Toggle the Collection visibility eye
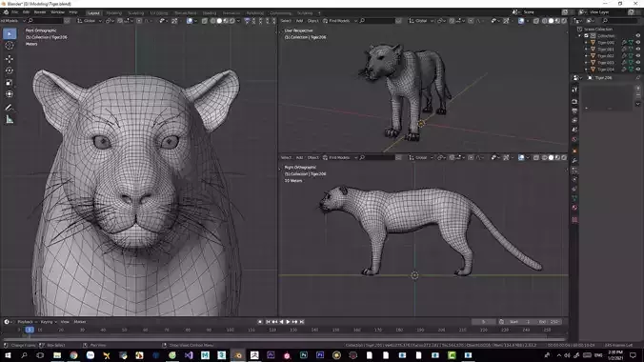This screenshot has width=644, height=362. (x=638, y=36)
